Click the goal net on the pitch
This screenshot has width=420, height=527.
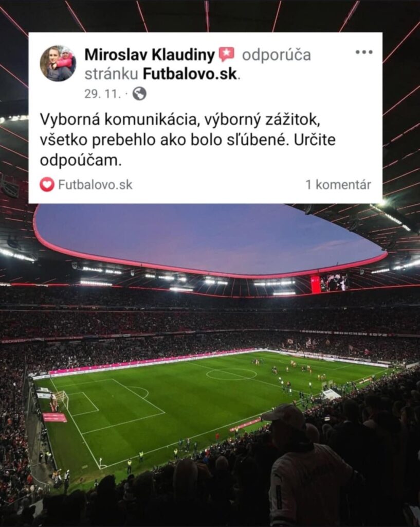coord(61,399)
